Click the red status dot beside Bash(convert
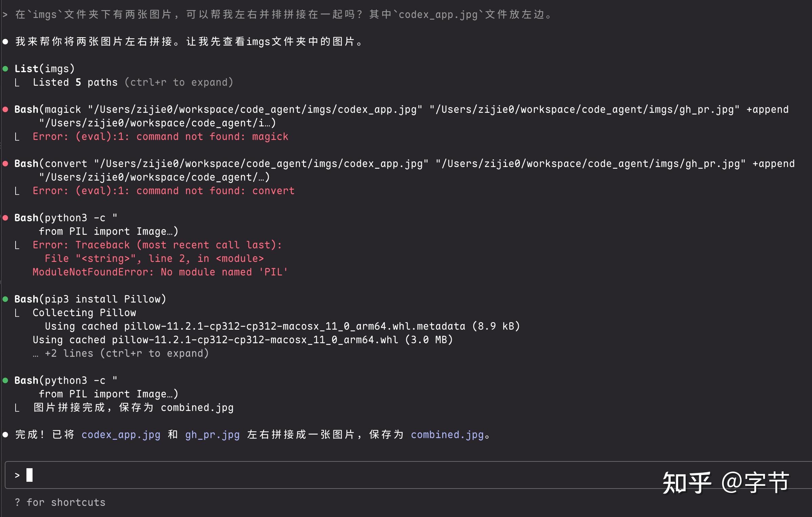 coord(5,164)
